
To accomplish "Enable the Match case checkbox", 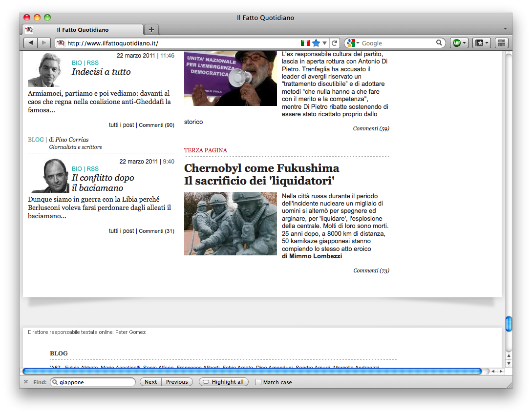I will click(x=258, y=382).
